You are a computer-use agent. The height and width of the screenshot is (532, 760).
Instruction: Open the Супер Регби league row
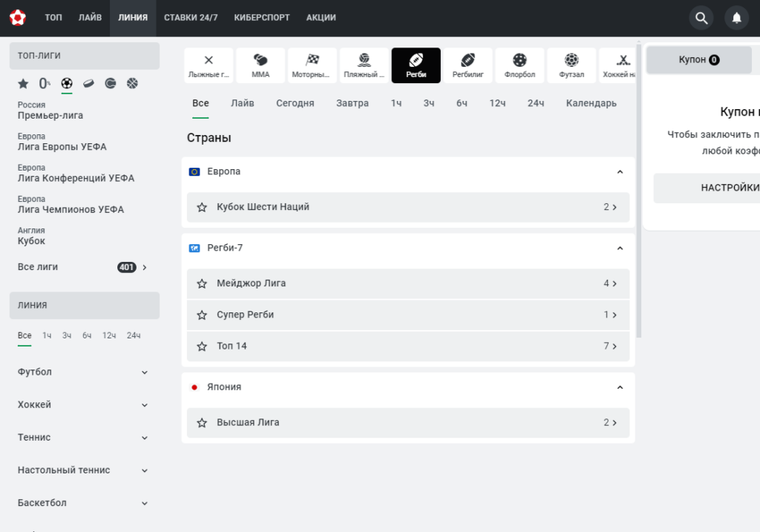tap(408, 315)
